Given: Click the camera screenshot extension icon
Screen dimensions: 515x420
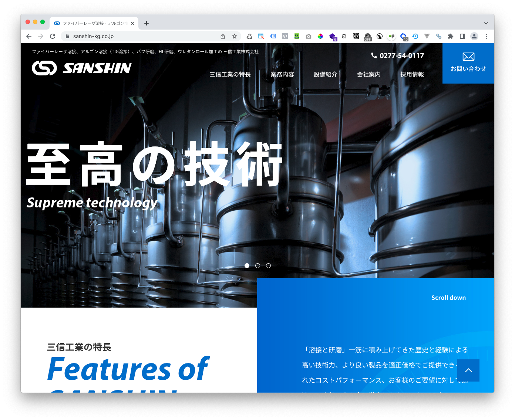Looking at the screenshot, I should [x=308, y=36].
